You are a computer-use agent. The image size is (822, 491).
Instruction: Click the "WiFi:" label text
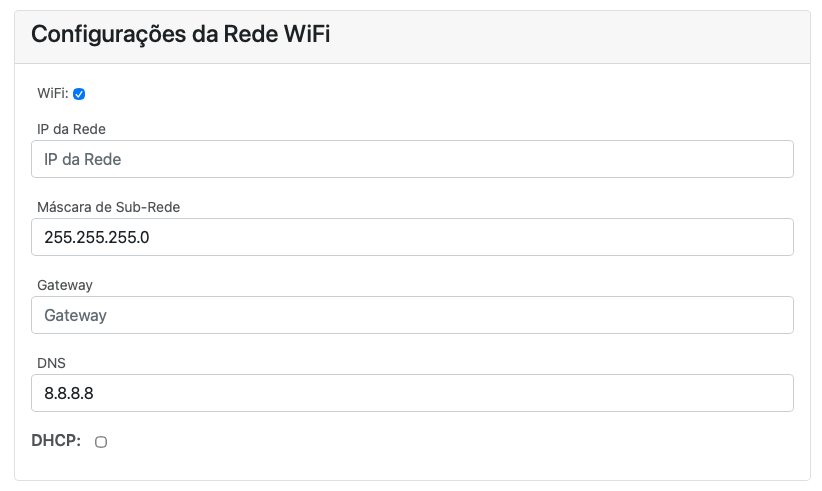coord(52,94)
